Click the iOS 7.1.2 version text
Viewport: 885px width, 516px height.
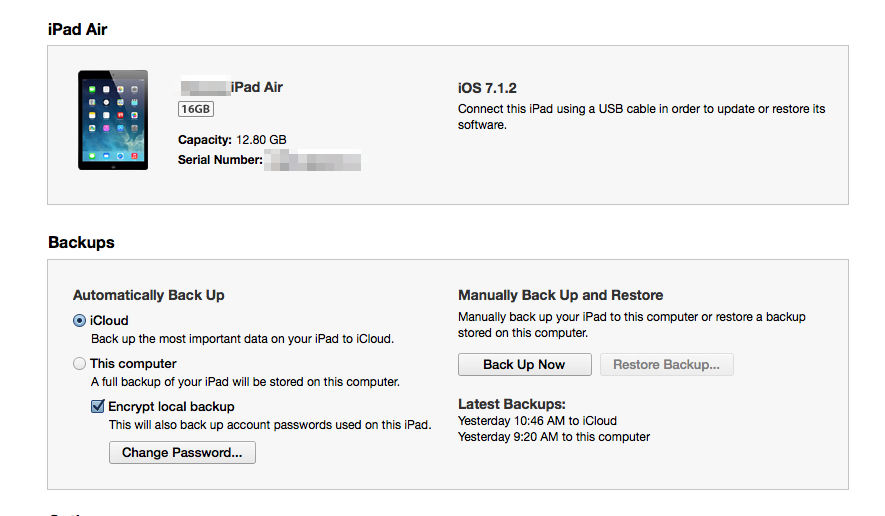[x=487, y=88]
